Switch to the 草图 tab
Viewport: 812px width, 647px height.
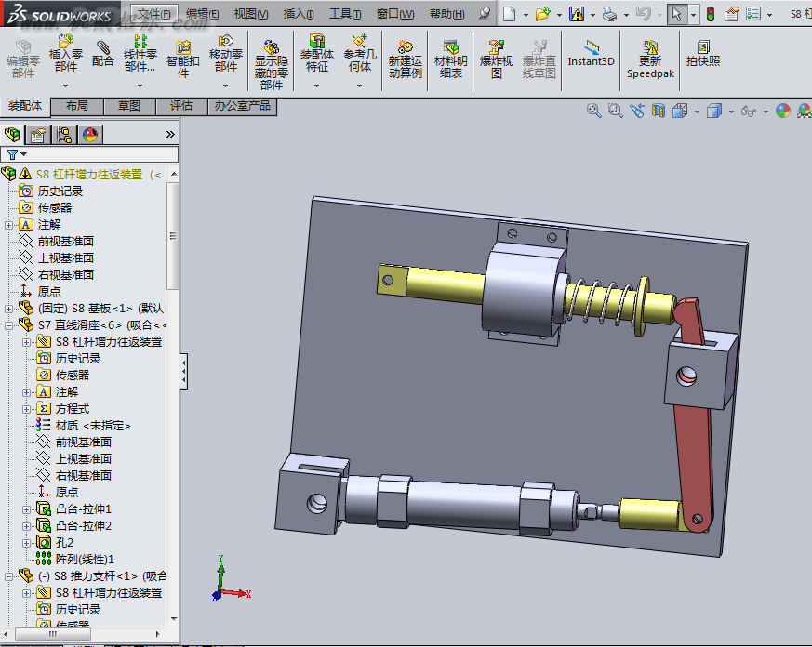[129, 106]
